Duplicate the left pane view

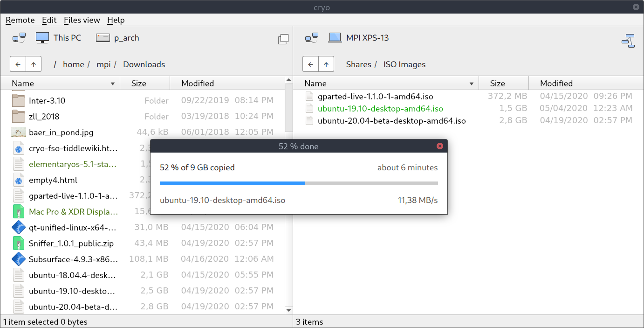[283, 39]
